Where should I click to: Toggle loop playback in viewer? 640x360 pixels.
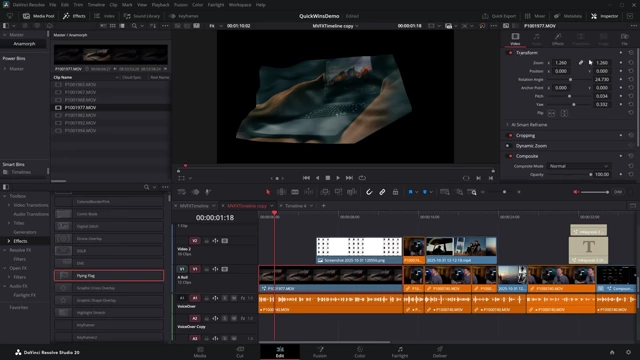(x=362, y=178)
